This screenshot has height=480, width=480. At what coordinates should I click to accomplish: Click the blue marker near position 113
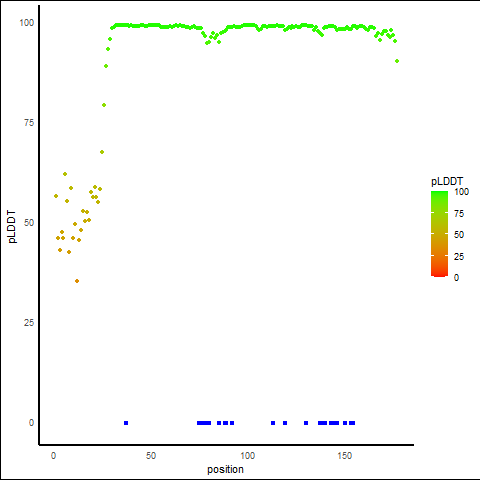(273, 423)
